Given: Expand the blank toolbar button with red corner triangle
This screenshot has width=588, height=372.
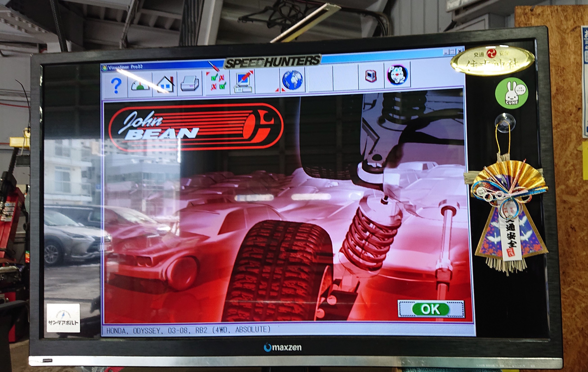Looking at the screenshot, I should (x=268, y=81).
